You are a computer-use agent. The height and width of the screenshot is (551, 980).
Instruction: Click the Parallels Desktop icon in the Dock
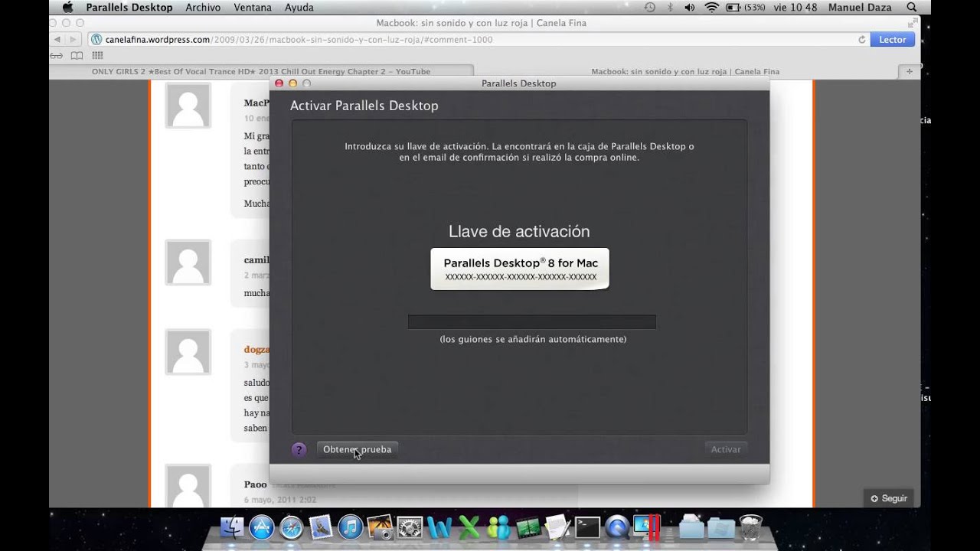(x=647, y=527)
